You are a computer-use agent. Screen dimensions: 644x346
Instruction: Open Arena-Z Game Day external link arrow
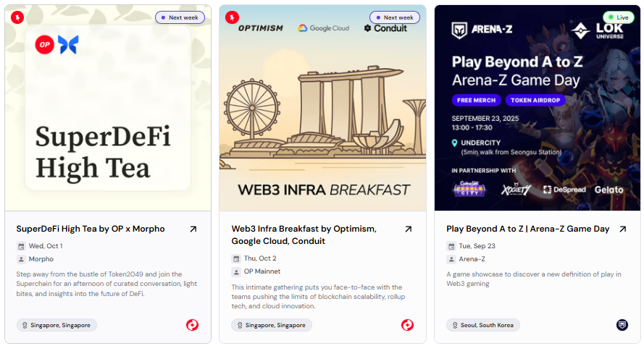pyautogui.click(x=623, y=229)
